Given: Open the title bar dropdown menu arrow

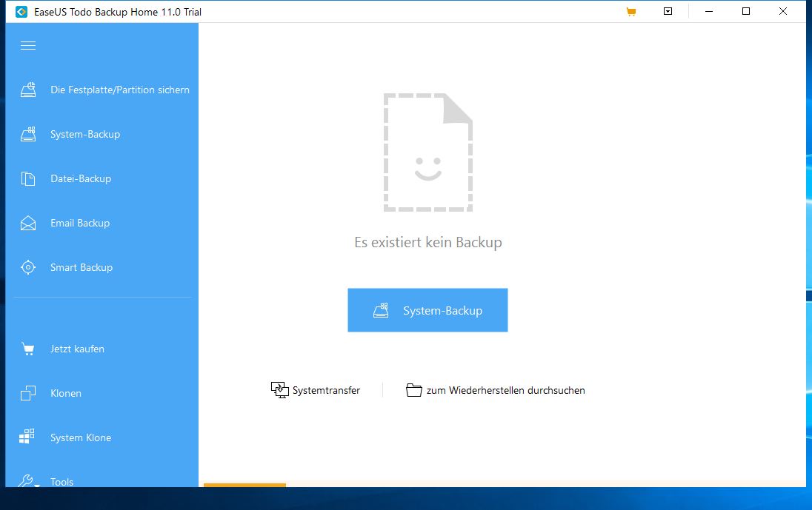Looking at the screenshot, I should [668, 11].
